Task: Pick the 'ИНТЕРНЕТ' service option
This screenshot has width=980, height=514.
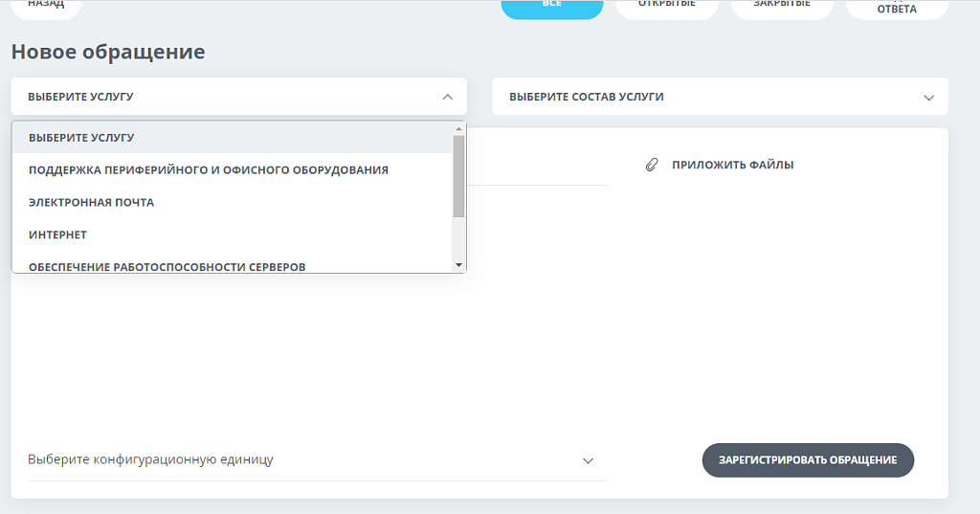Action: [x=57, y=235]
